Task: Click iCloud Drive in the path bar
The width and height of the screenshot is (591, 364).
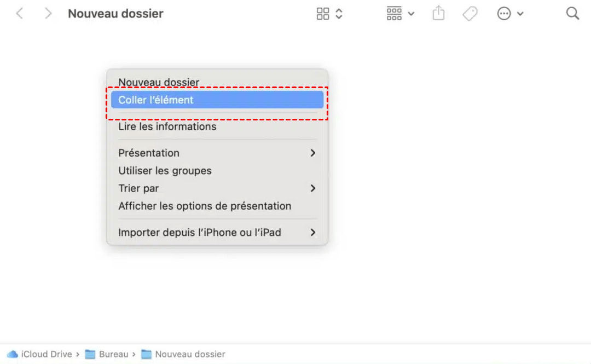Action: 46,354
